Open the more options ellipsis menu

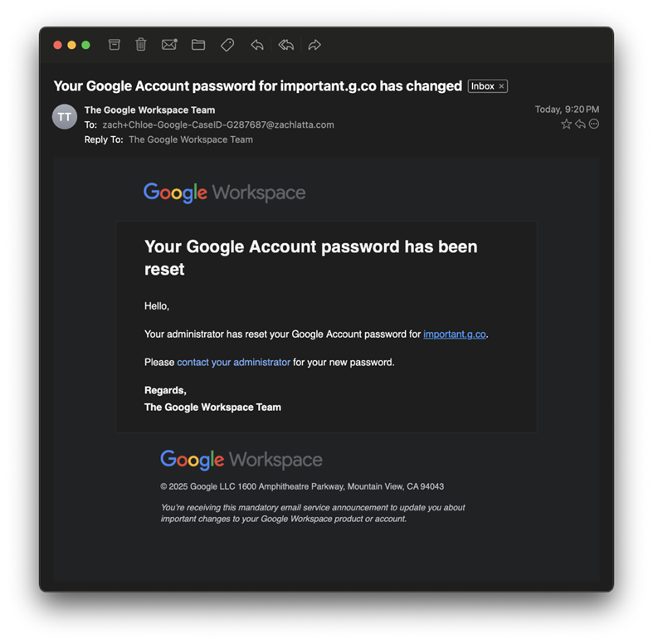[594, 124]
